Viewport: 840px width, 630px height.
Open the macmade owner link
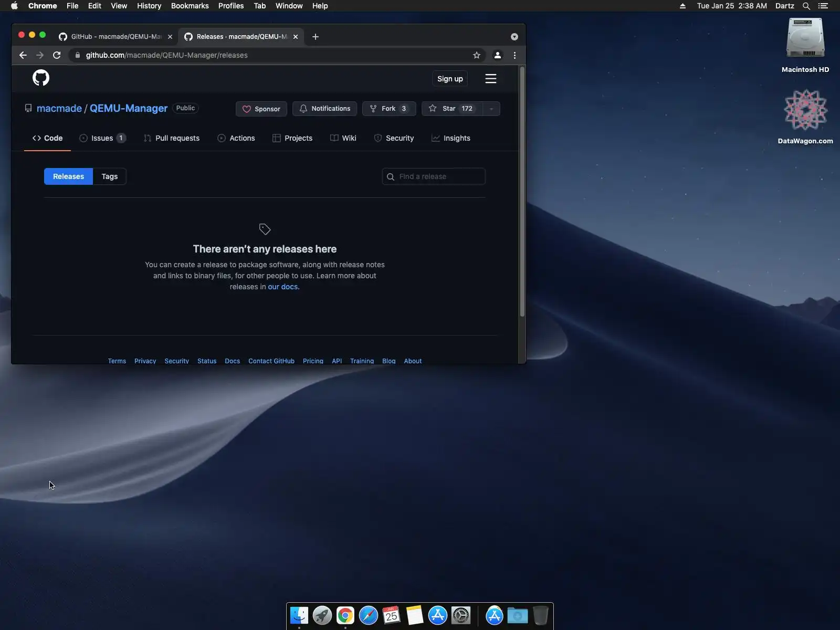click(59, 108)
